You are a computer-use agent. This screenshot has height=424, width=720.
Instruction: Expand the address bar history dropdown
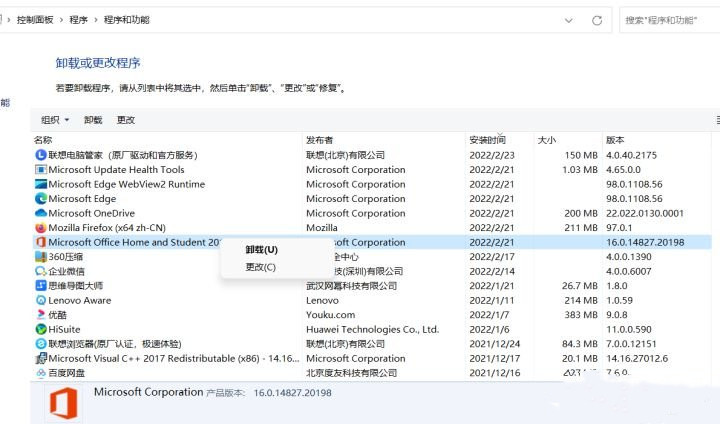click(569, 20)
